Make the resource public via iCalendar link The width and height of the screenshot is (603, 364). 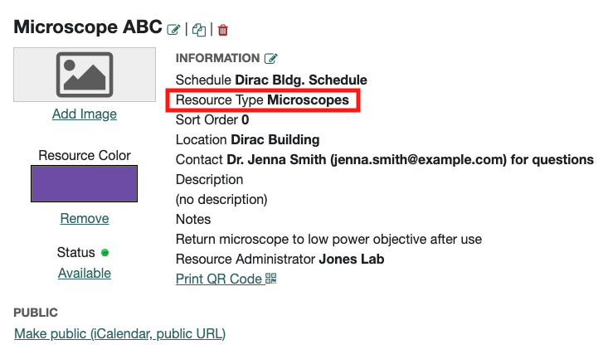pos(119,333)
